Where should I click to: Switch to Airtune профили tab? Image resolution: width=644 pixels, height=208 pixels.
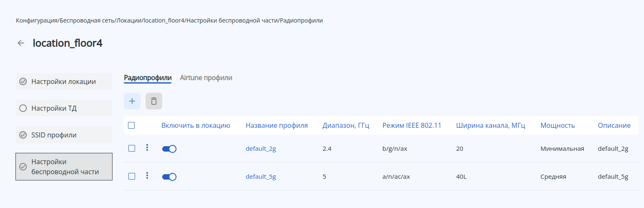[206, 78]
